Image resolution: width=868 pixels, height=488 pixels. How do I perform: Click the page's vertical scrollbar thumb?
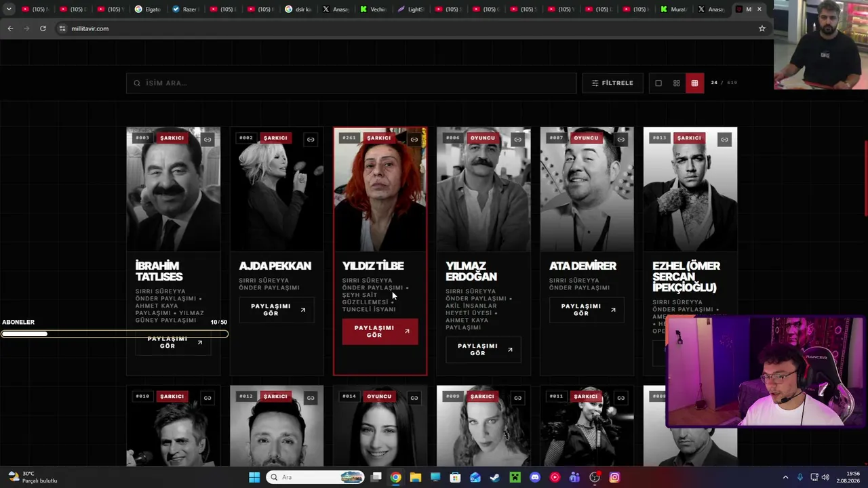866,179
